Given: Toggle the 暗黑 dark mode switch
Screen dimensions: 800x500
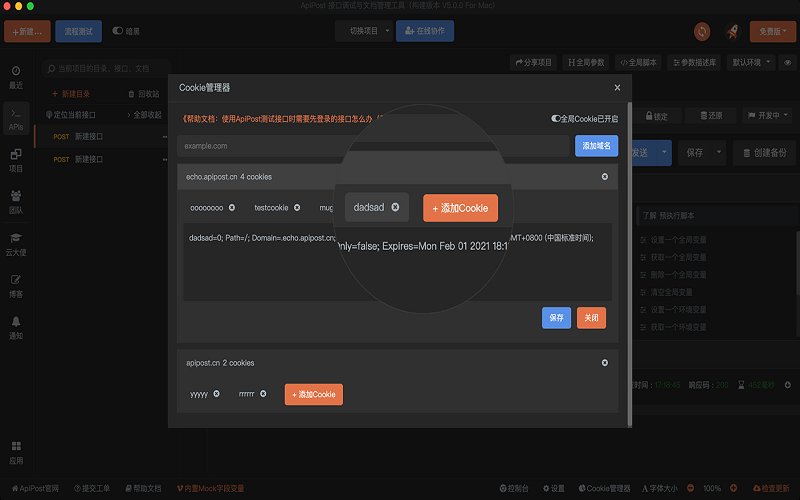Looking at the screenshot, I should tap(119, 32).
